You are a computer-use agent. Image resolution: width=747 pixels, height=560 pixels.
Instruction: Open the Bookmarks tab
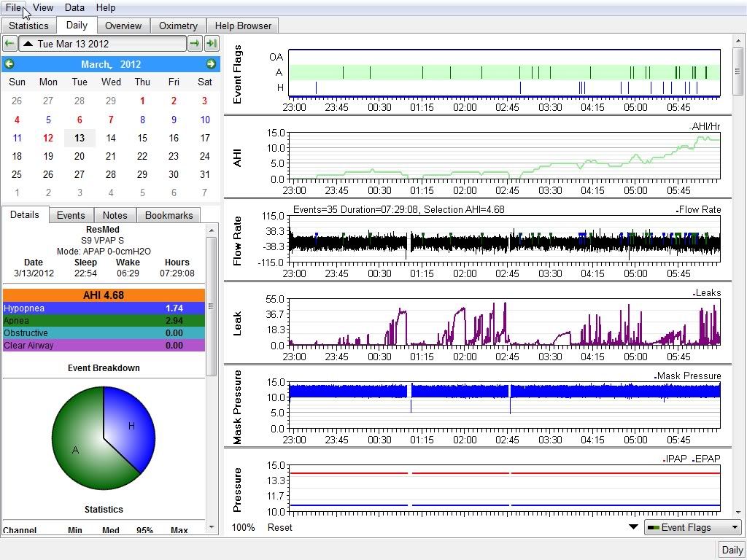[169, 215]
